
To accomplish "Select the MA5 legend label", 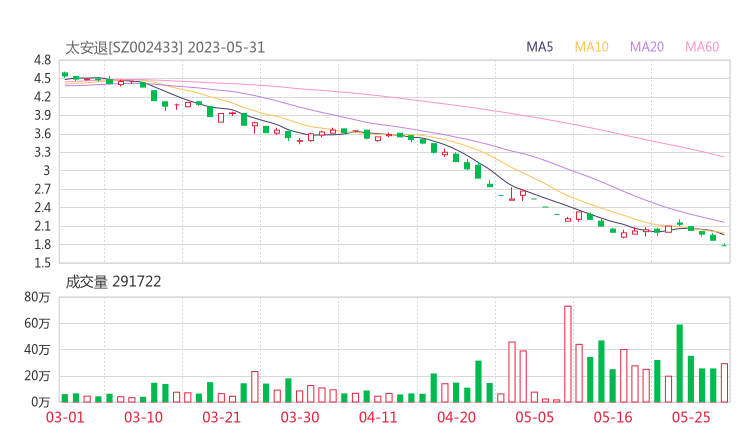I will (x=539, y=47).
